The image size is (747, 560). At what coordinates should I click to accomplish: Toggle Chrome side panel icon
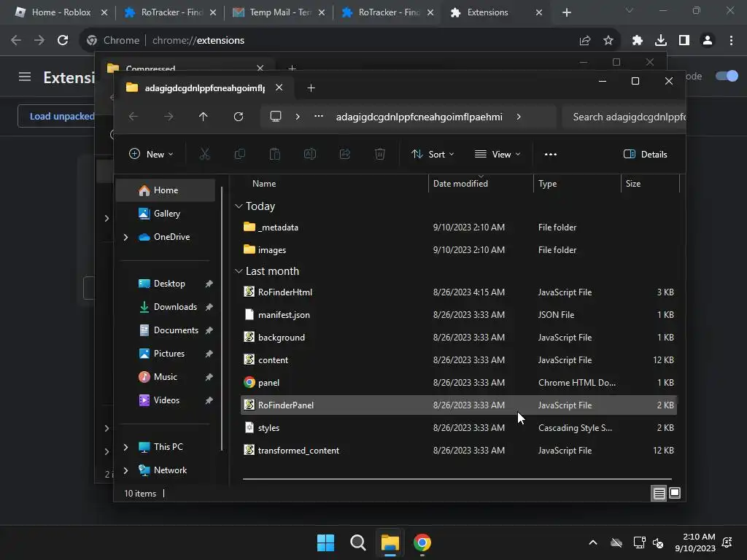[684, 41]
